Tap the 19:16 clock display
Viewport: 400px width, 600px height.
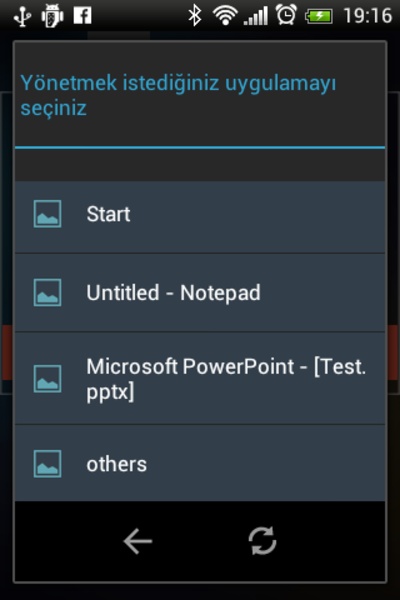(x=368, y=16)
